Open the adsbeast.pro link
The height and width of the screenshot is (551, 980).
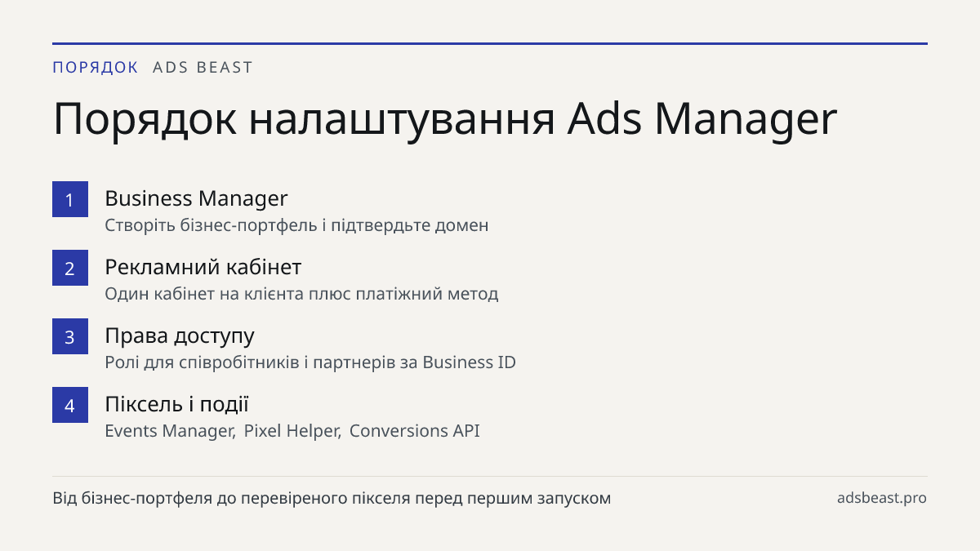click(882, 498)
